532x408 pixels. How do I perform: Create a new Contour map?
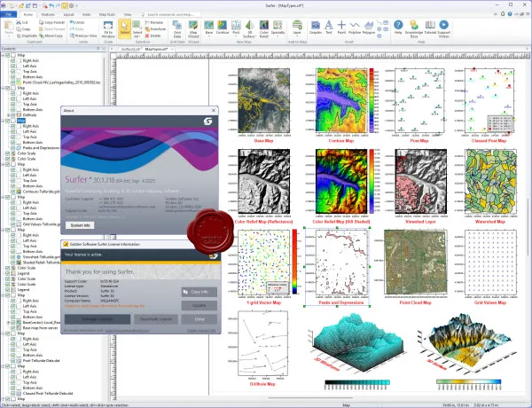point(223,27)
